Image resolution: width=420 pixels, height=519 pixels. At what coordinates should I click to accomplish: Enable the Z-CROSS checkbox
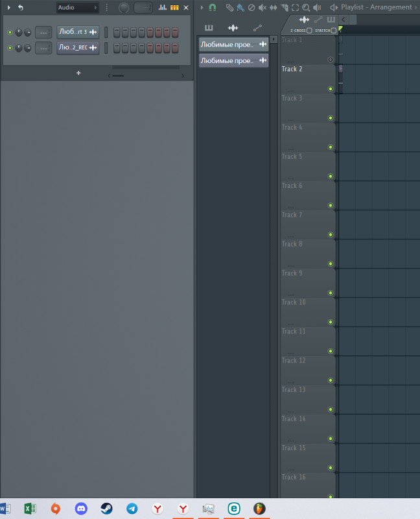[x=309, y=30]
